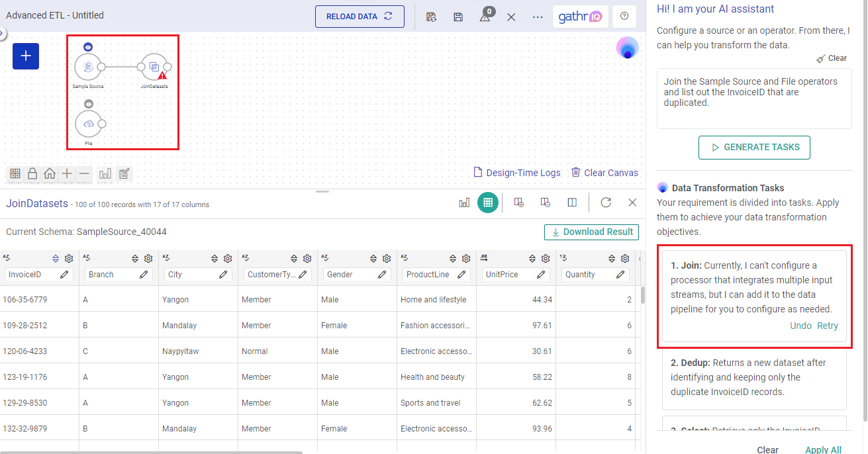Click the blue plus add-operator button
This screenshot has width=868, height=454.
point(26,56)
